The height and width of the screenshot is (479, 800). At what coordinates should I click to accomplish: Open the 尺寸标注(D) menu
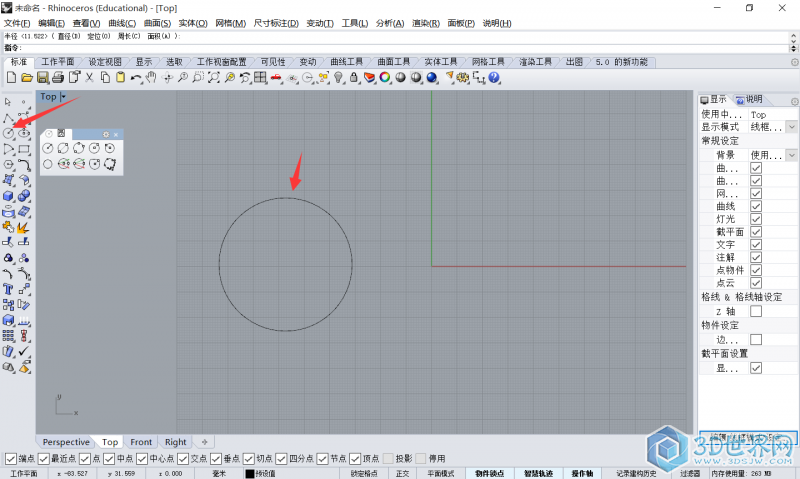pyautogui.click(x=276, y=23)
